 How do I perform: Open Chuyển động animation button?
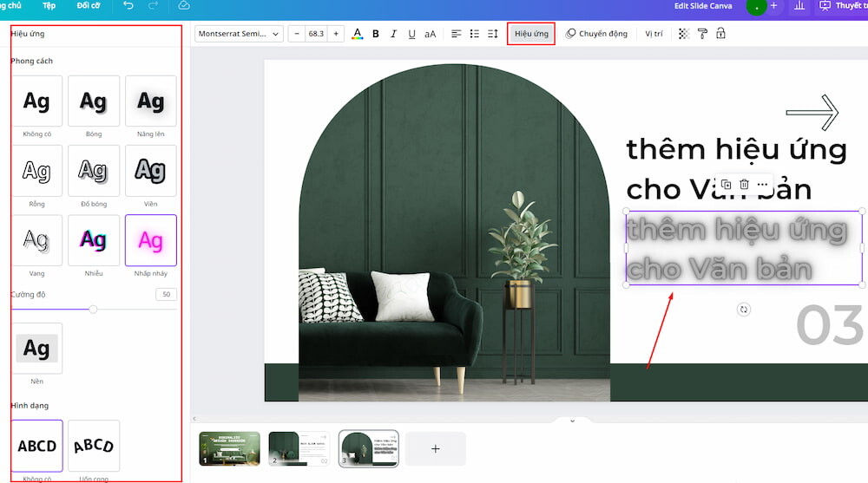click(x=597, y=34)
